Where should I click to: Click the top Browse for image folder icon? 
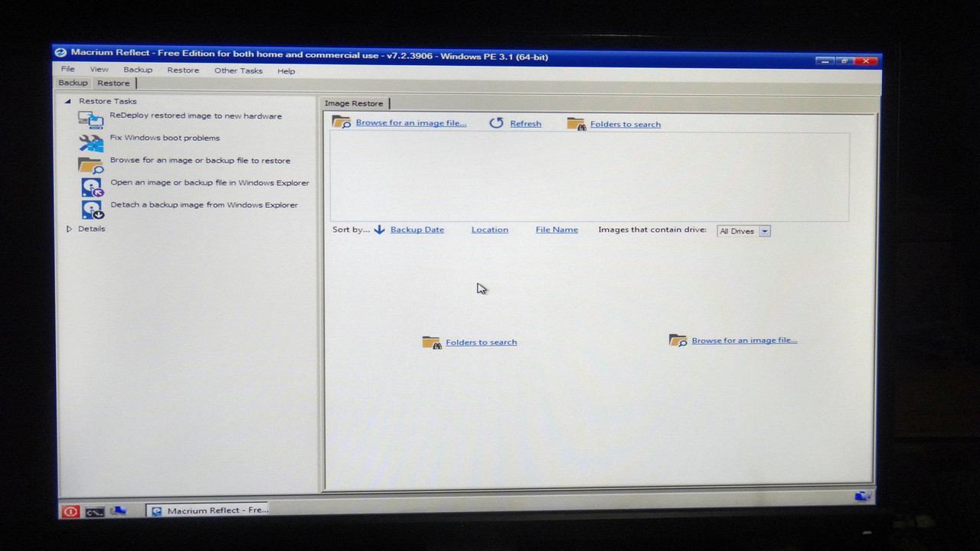coord(341,122)
